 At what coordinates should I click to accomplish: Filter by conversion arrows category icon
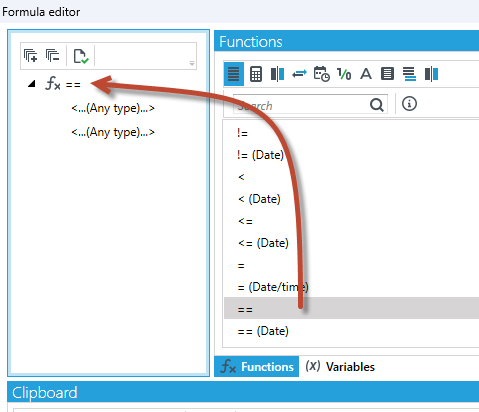tap(299, 74)
